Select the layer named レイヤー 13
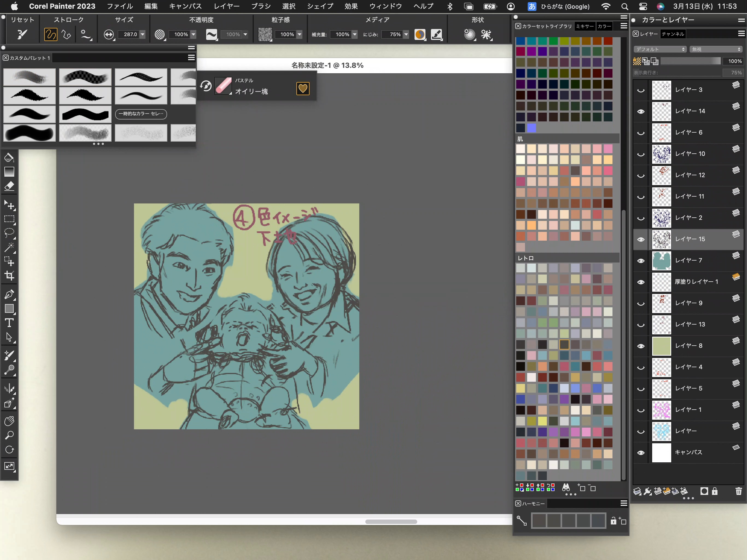The image size is (747, 560). coord(688,324)
